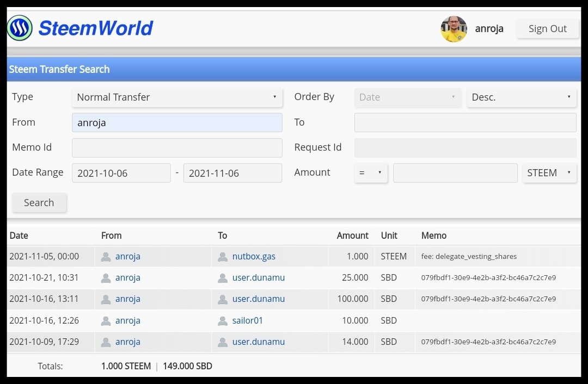This screenshot has height=384, width=588.
Task: Click the 1.000 STEEM total
Action: click(x=126, y=367)
